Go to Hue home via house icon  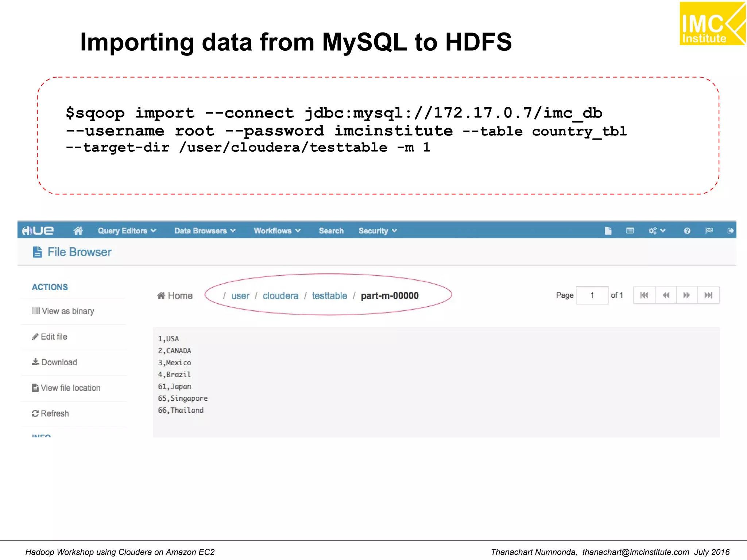[78, 230]
